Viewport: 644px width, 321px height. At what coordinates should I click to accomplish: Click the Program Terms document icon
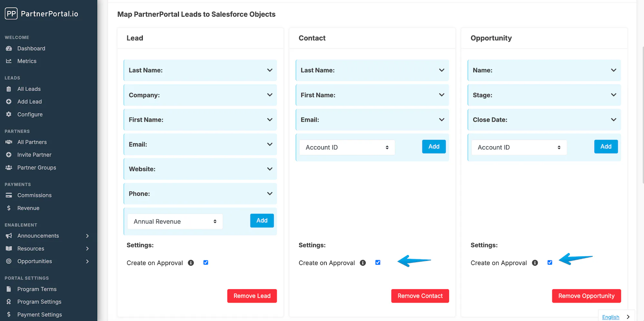point(9,289)
